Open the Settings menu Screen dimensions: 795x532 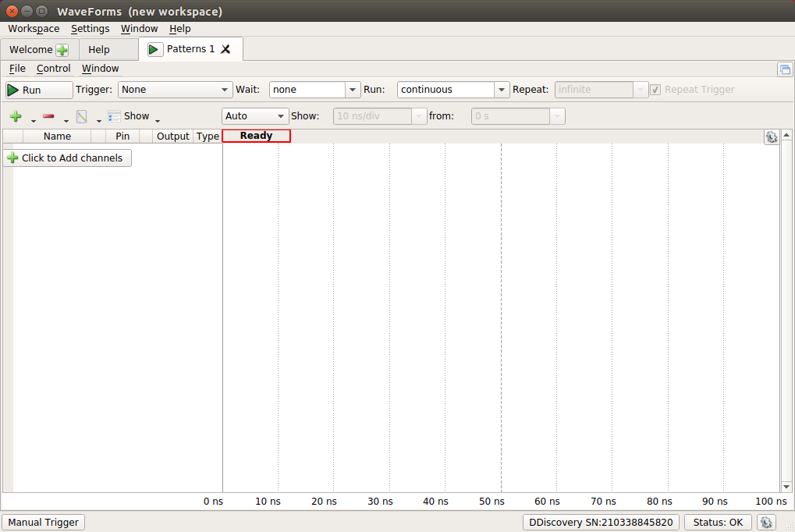point(91,28)
